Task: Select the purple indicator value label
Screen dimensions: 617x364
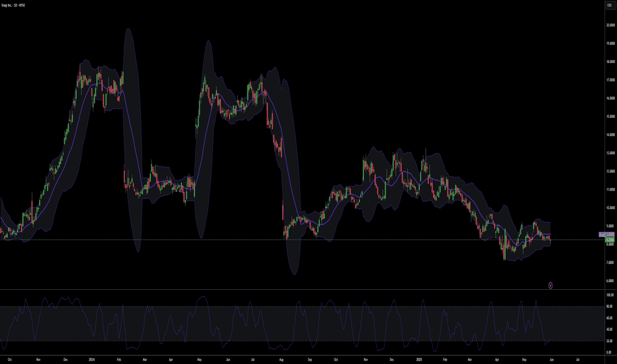Action: [606, 234]
